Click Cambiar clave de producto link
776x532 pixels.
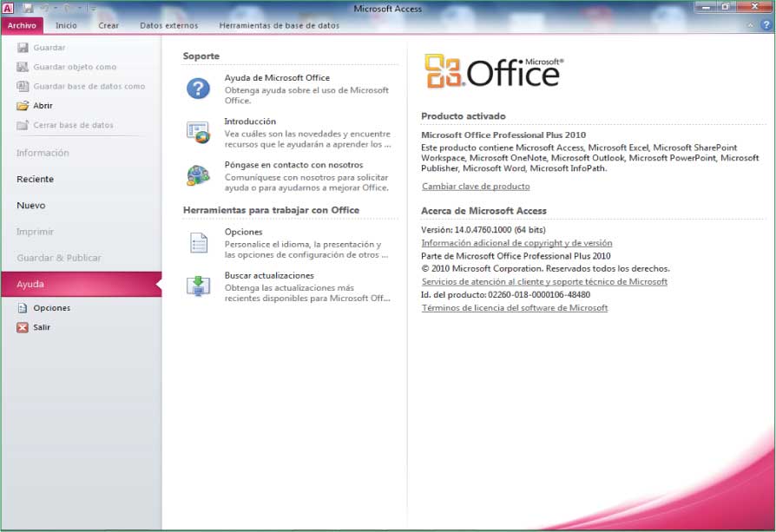click(476, 186)
